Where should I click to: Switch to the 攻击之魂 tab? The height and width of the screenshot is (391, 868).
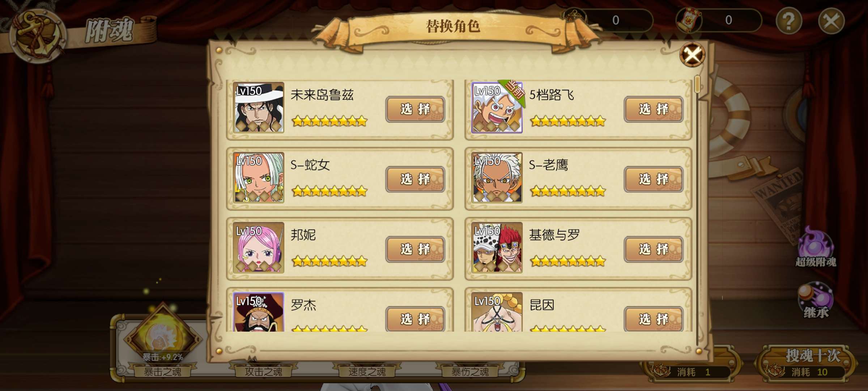(263, 371)
